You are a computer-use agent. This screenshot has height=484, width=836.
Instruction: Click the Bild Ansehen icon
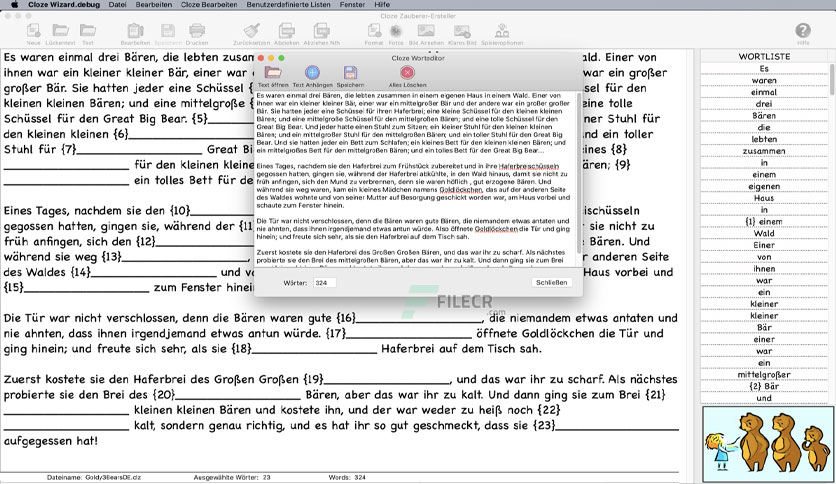pyautogui.click(x=426, y=31)
